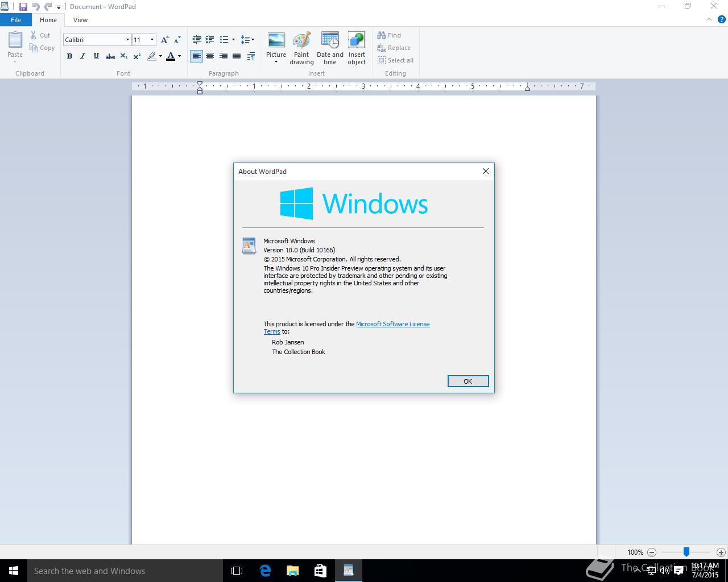Open Microsoft Software License Terms link
Viewport: 728px width, 582px height.
[x=393, y=324]
